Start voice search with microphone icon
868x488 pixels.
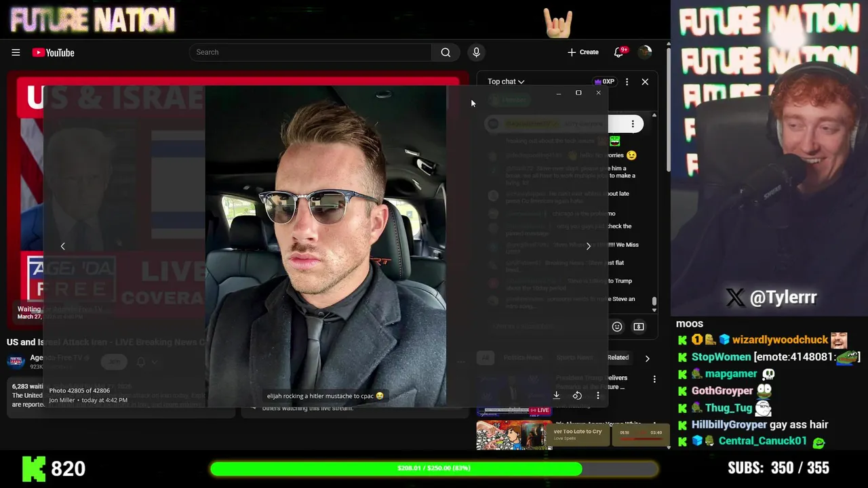476,52
